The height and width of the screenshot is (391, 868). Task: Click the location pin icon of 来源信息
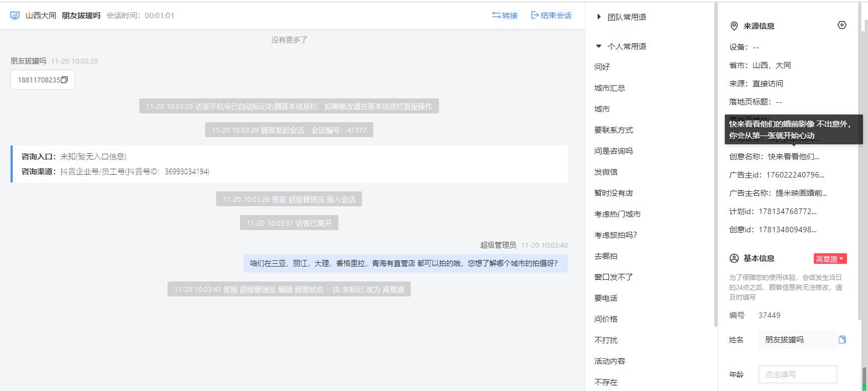coord(734,26)
